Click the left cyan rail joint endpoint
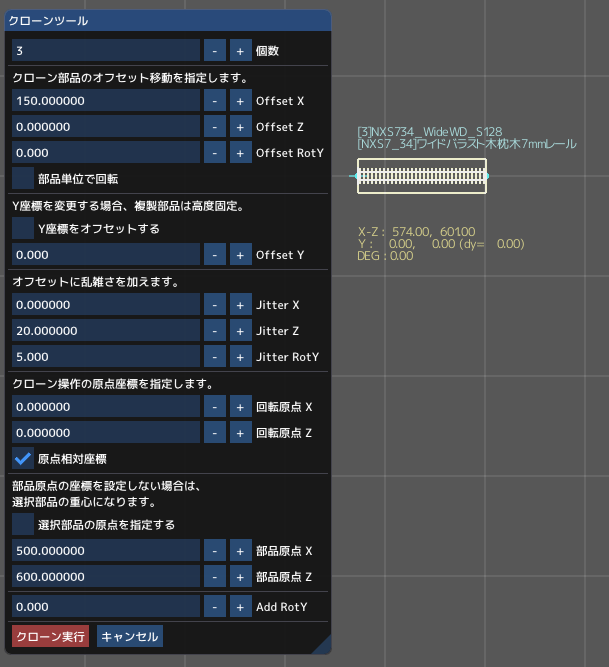609x667 pixels. coord(356,176)
